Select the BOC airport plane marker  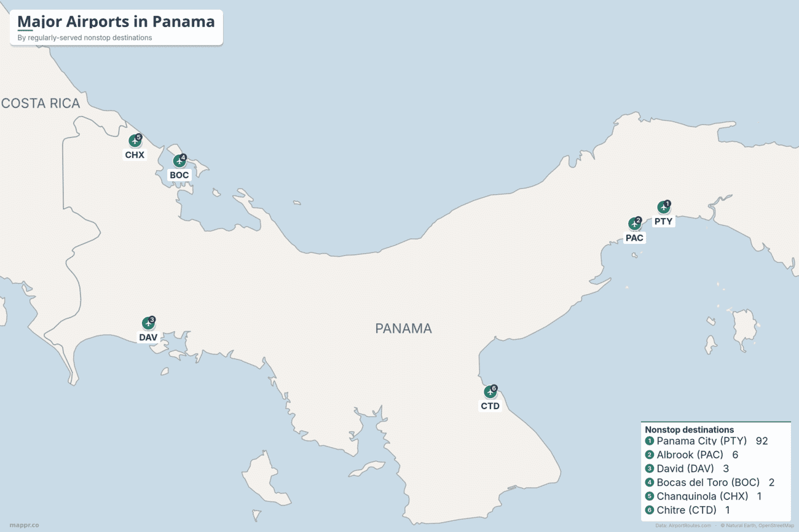point(179,161)
